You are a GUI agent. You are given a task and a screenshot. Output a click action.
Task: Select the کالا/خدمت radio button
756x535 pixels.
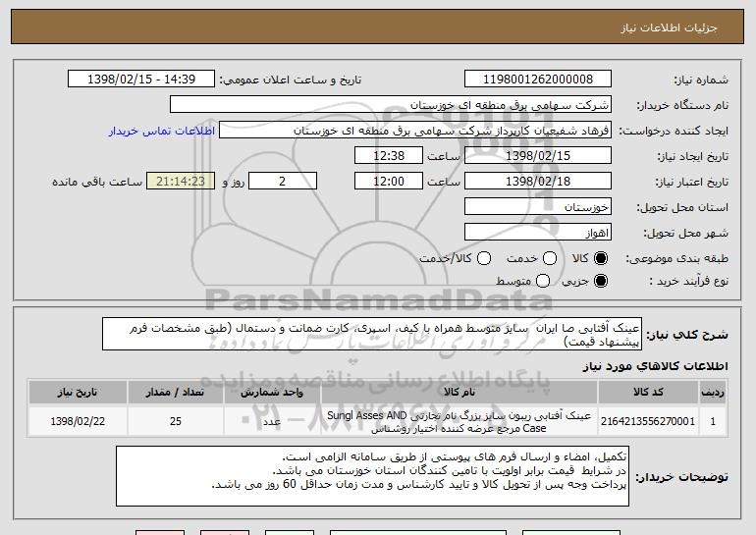point(484,258)
